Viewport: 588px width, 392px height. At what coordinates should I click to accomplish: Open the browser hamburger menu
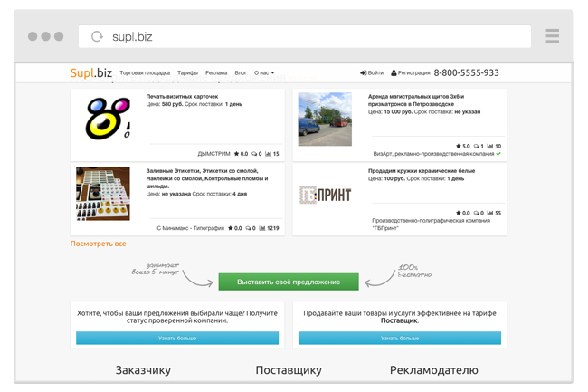click(x=552, y=36)
